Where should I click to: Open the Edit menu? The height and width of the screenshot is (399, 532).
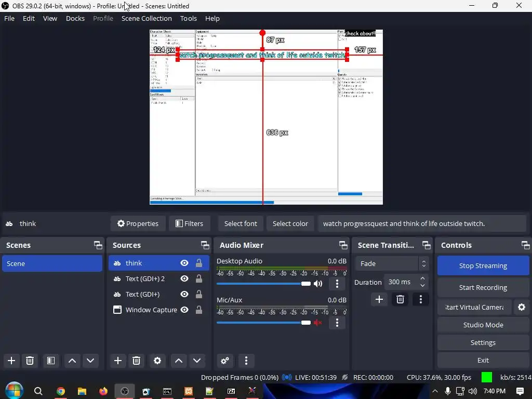pos(29,18)
